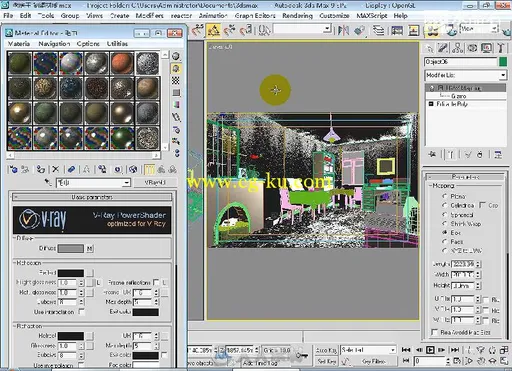Toggle the Backlight icon in Material Editor
The width and height of the screenshot is (512, 371).
point(176,68)
